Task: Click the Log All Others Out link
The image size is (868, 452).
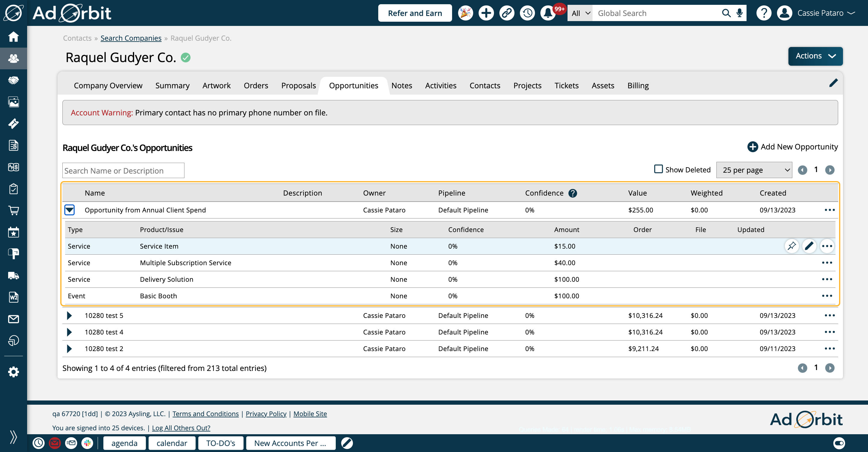Action: pos(181,428)
